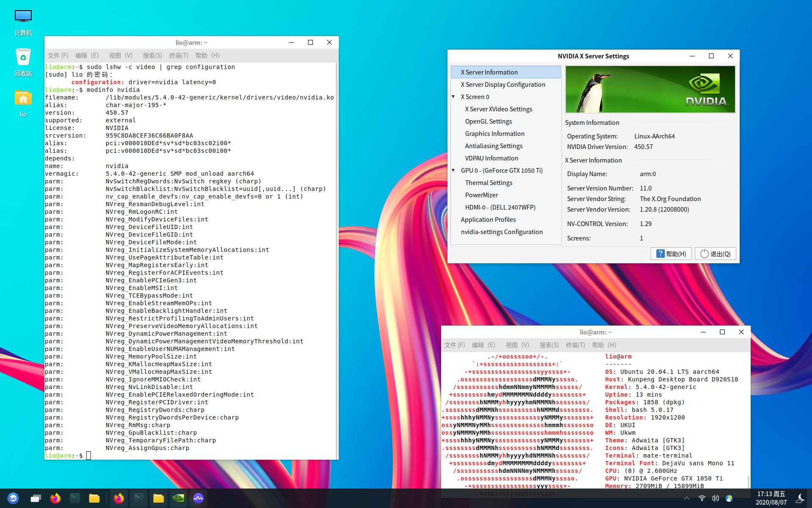Open the system monitor taskbar icon
The width and height of the screenshot is (812, 508).
point(198,498)
